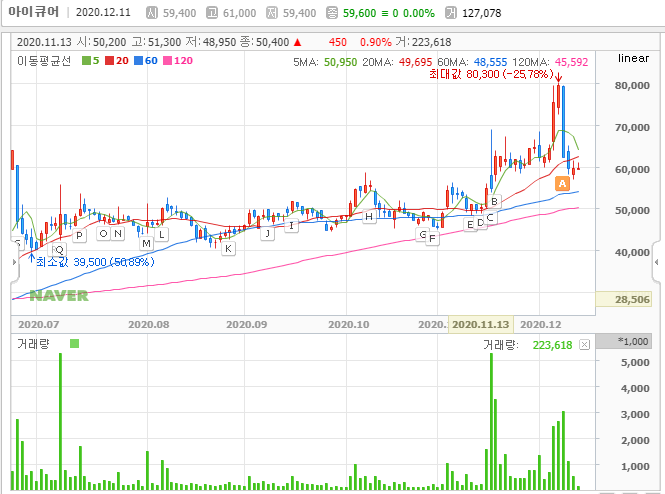Click the Q event marker
Image resolution: width=665 pixels, height=494 pixels.
[x=59, y=249]
